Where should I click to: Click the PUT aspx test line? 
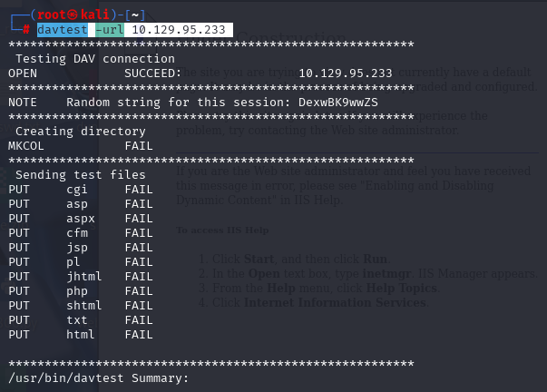tap(81, 219)
